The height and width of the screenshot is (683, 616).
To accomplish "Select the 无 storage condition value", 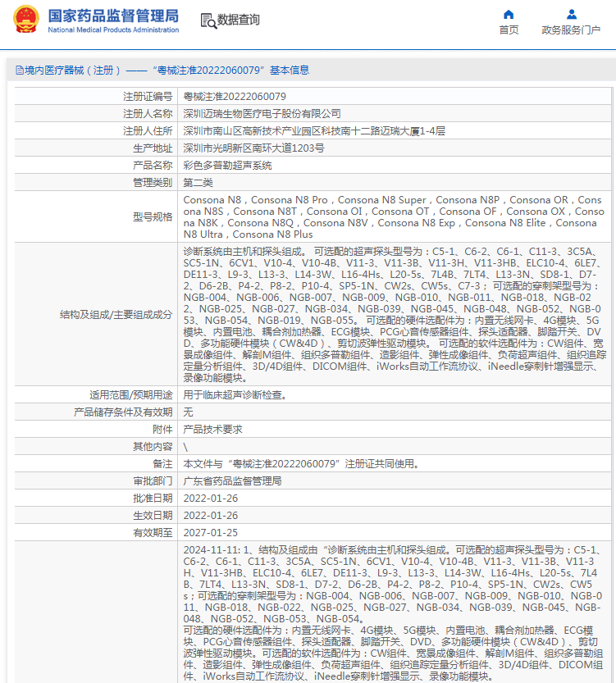I will click(x=188, y=412).
